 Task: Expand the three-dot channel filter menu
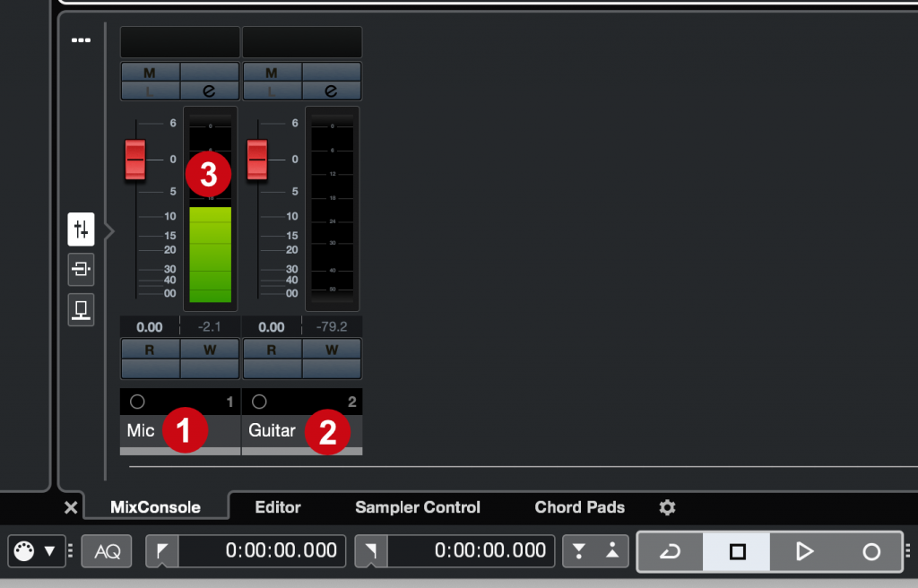tap(81, 39)
